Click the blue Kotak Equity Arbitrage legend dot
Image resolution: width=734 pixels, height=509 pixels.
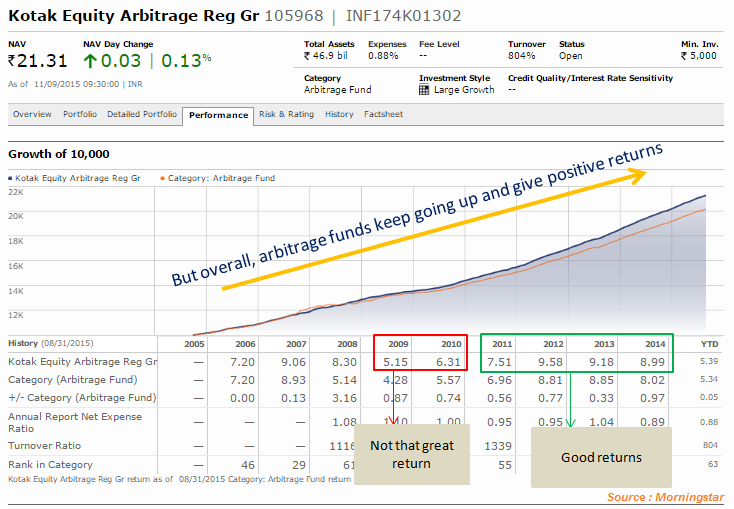click(x=11, y=177)
